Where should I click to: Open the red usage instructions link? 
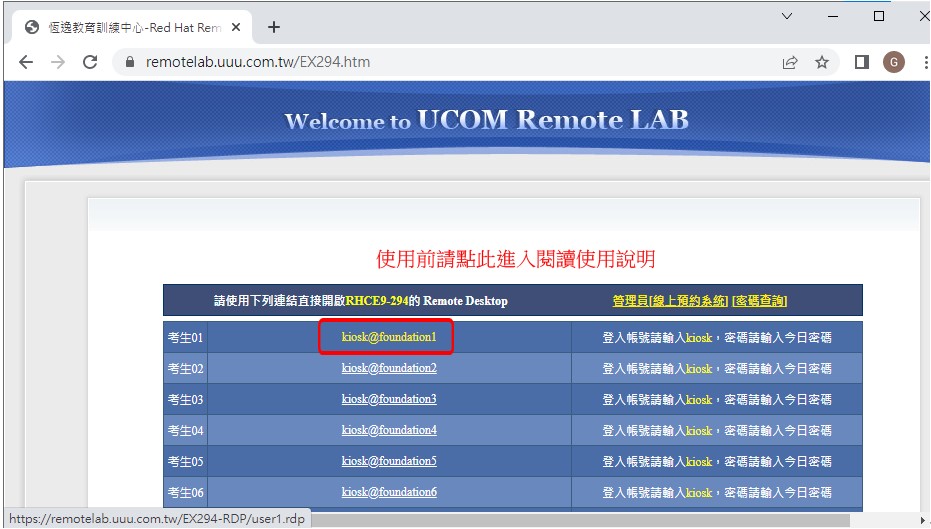(515, 260)
